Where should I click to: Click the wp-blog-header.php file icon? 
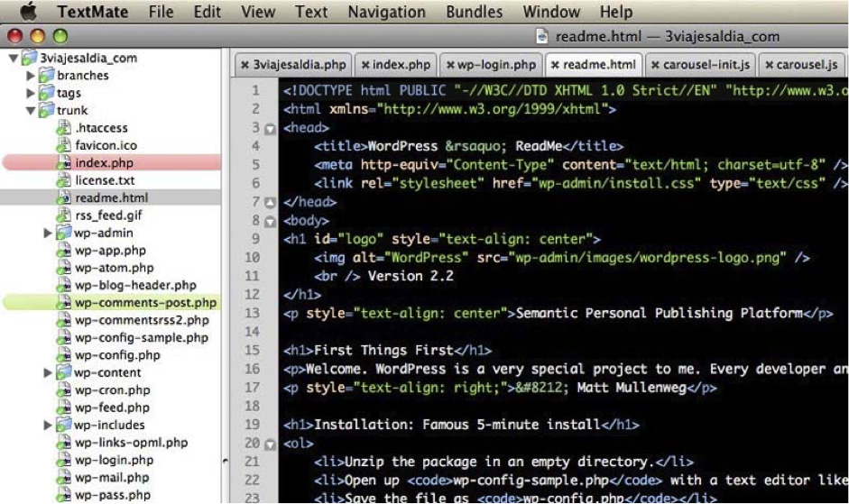(64, 285)
